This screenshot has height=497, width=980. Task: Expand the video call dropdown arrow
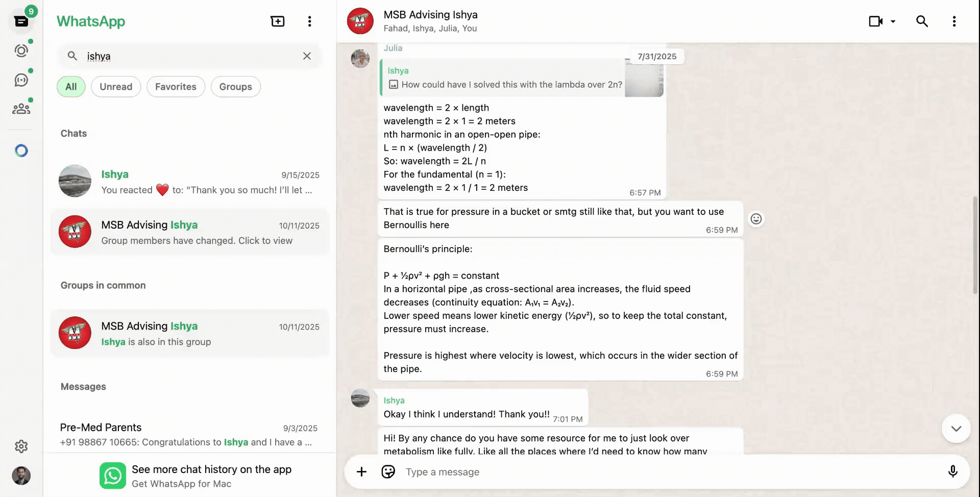(x=893, y=21)
